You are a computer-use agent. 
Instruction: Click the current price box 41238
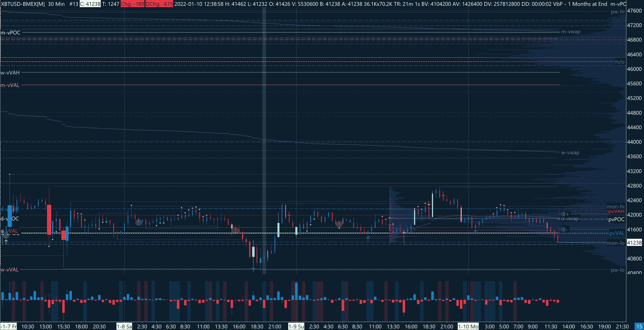click(x=634, y=243)
